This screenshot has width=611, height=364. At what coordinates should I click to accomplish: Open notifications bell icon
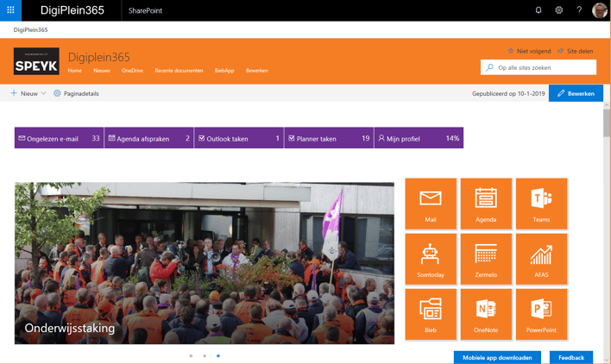pyautogui.click(x=539, y=10)
